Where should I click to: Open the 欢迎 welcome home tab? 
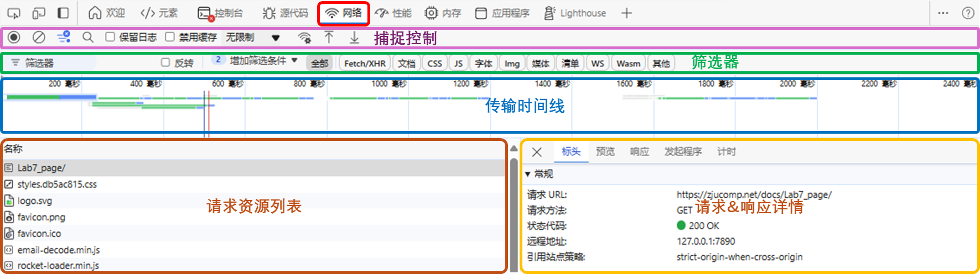click(x=107, y=13)
